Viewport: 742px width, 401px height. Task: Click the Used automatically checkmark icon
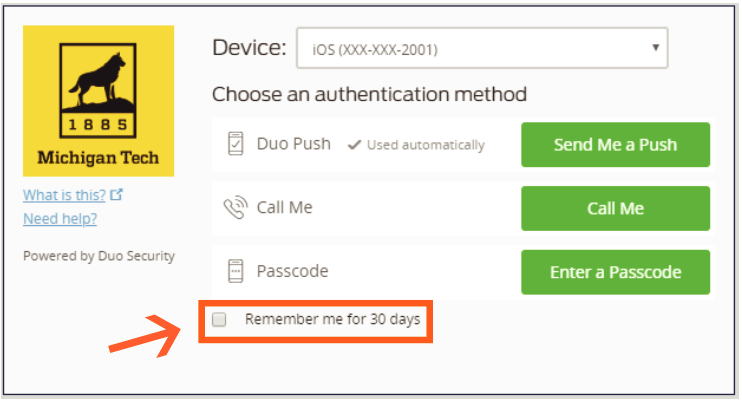(354, 145)
